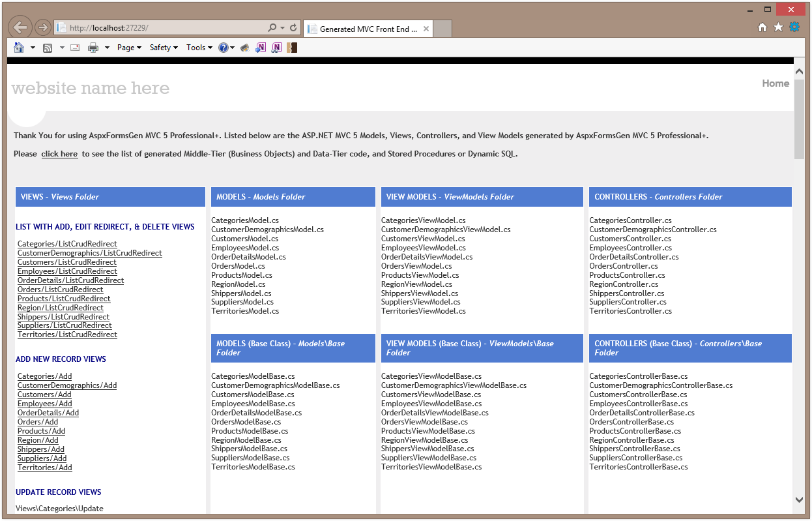This screenshot has height=521, width=812.
Task: Open the Employees/ListCrudRedirect link
Action: (67, 271)
